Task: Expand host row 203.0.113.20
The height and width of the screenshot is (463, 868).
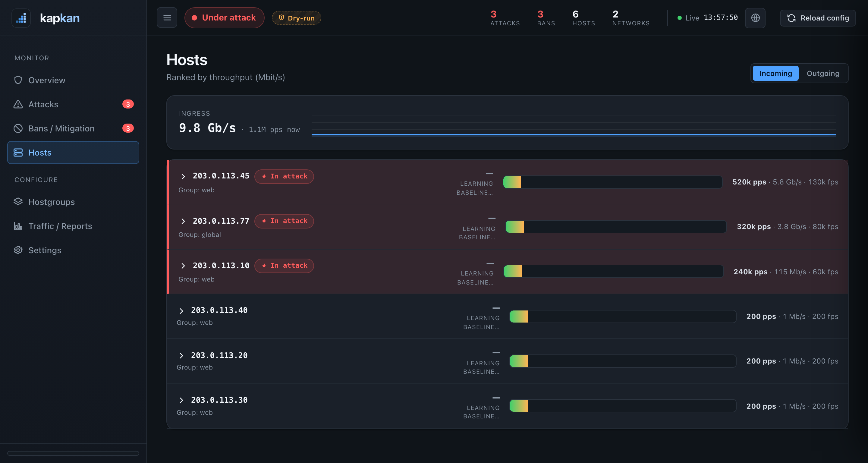Action: tap(181, 355)
